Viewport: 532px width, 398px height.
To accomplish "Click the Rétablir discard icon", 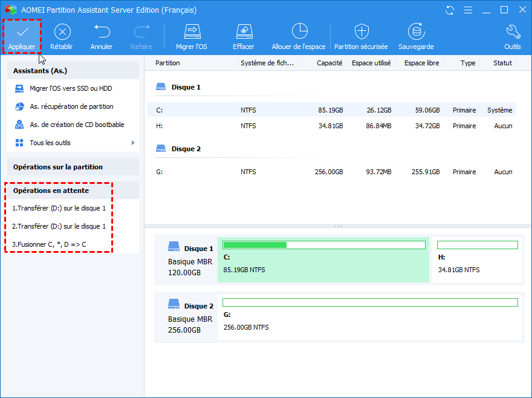I will 60,32.
